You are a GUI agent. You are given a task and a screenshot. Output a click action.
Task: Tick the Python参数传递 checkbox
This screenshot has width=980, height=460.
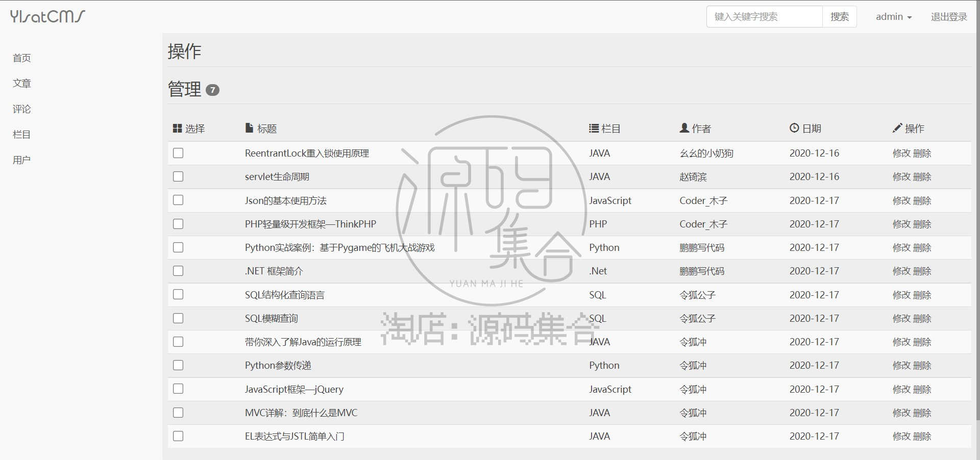178,365
